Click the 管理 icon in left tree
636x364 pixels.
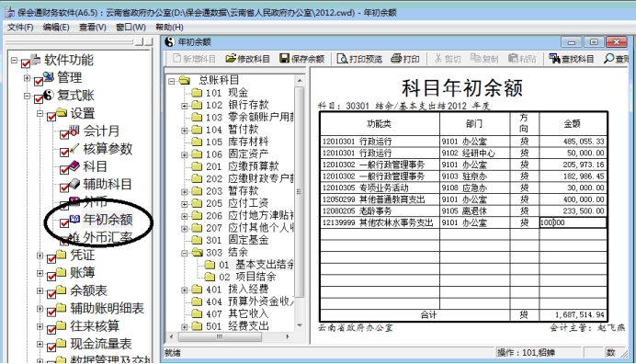point(49,76)
